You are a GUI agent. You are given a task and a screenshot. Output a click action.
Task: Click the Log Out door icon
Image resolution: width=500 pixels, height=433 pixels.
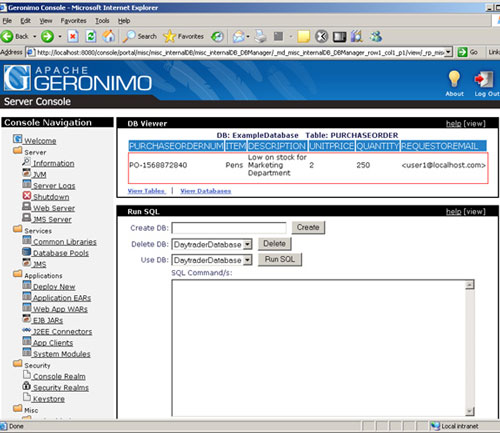pos(484,80)
